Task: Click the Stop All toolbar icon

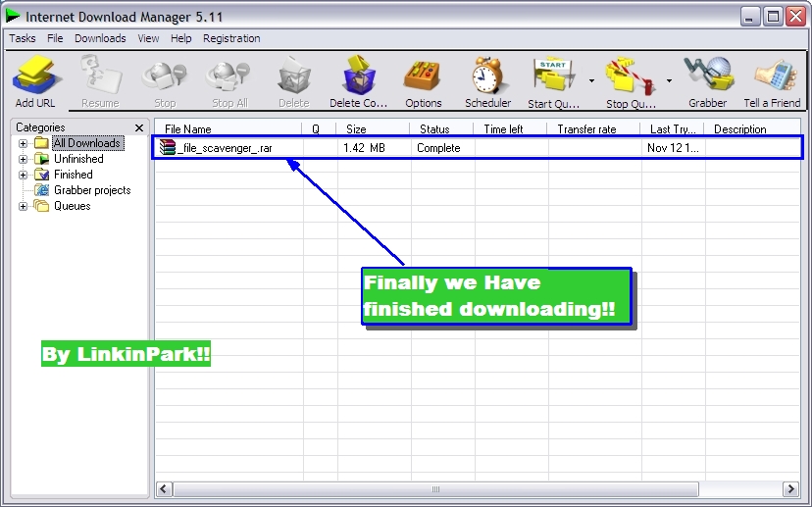Action: click(x=228, y=76)
